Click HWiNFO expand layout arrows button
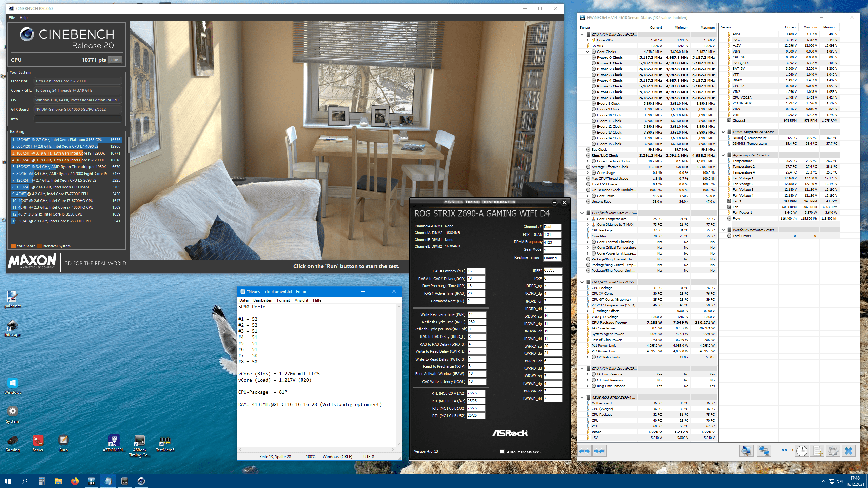The height and width of the screenshot is (488, 868). tap(585, 451)
